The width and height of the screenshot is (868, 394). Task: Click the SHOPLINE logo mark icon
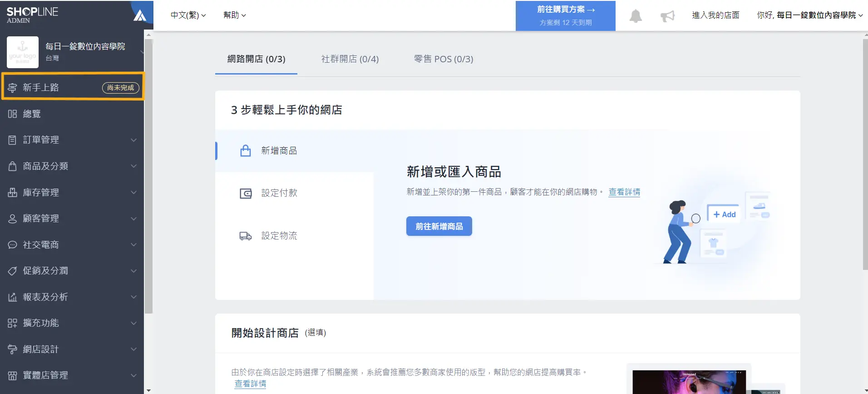click(x=139, y=15)
